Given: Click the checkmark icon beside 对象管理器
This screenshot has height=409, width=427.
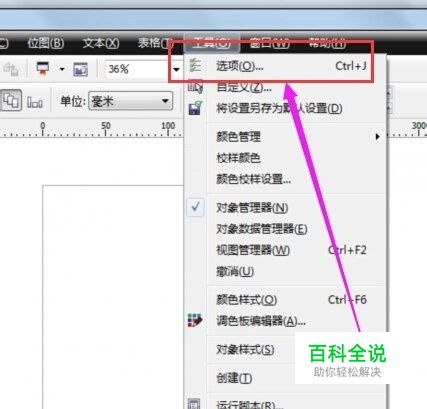Looking at the screenshot, I should 195,208.
